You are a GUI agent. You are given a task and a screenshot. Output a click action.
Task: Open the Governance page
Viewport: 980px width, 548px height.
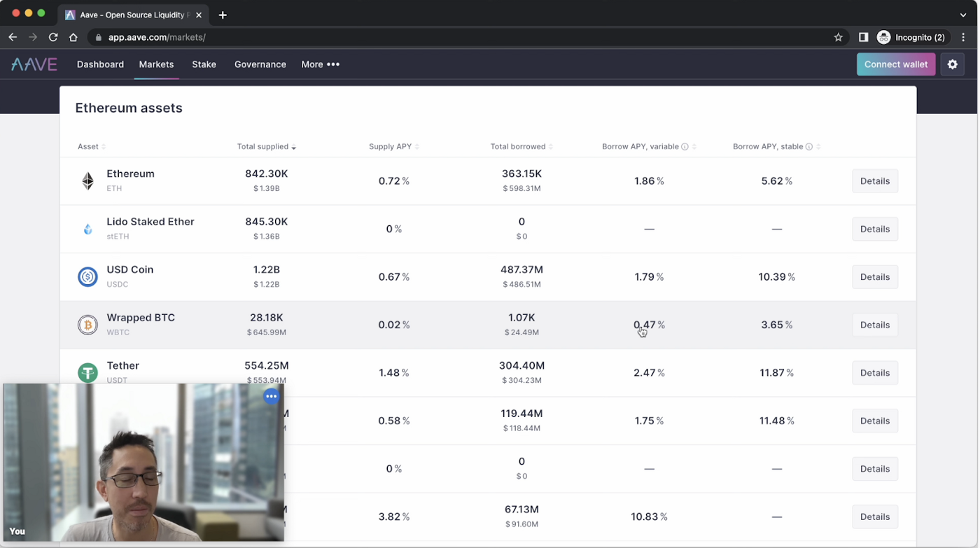tap(260, 64)
